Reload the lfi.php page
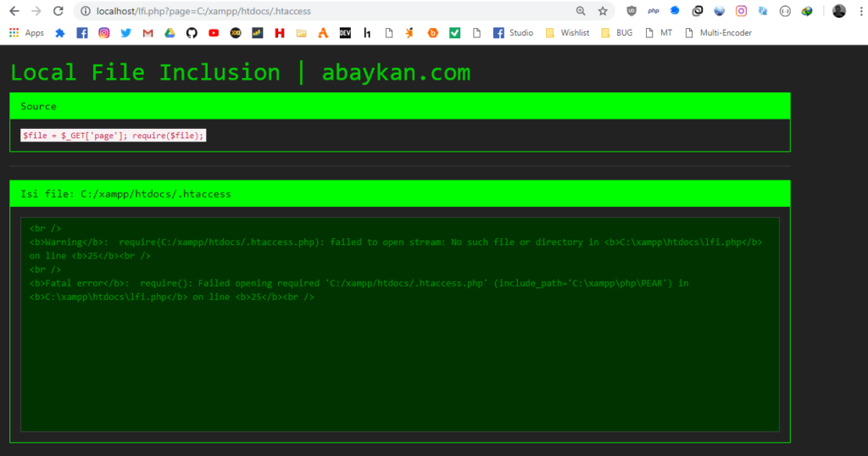Image resolution: width=868 pixels, height=456 pixels. point(58,11)
